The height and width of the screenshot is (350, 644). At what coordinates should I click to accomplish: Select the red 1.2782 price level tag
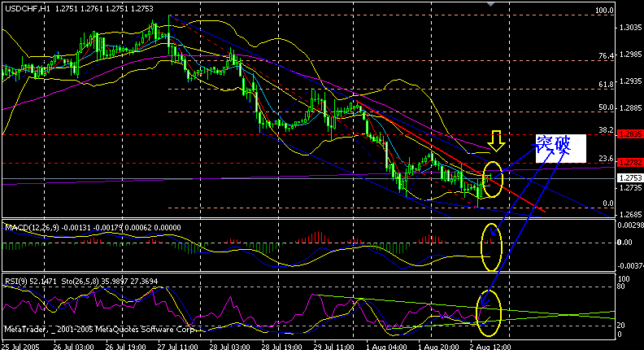630,163
